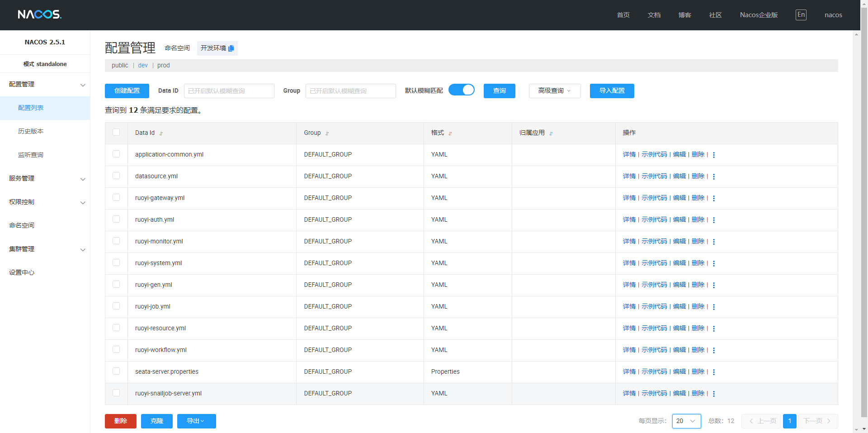This screenshot has height=433, width=868.
Task: Open more actions for application-common.yml row
Action: click(x=714, y=155)
